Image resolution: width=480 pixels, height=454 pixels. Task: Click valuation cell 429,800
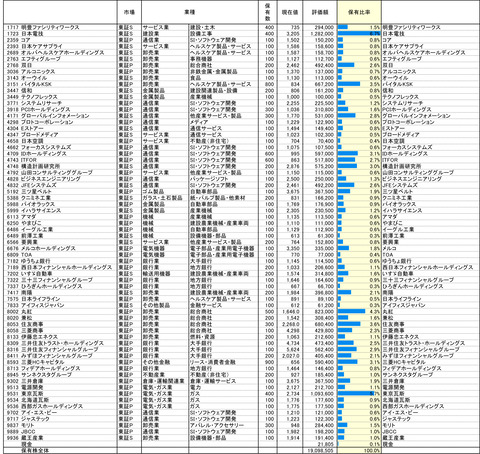(320, 331)
